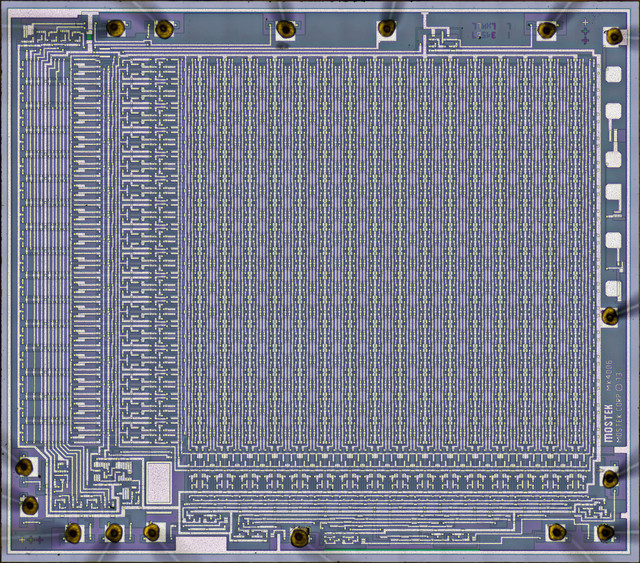Click the small MOSTEK CORP copyright line
This screenshot has height=563, width=640.
click(x=619, y=407)
